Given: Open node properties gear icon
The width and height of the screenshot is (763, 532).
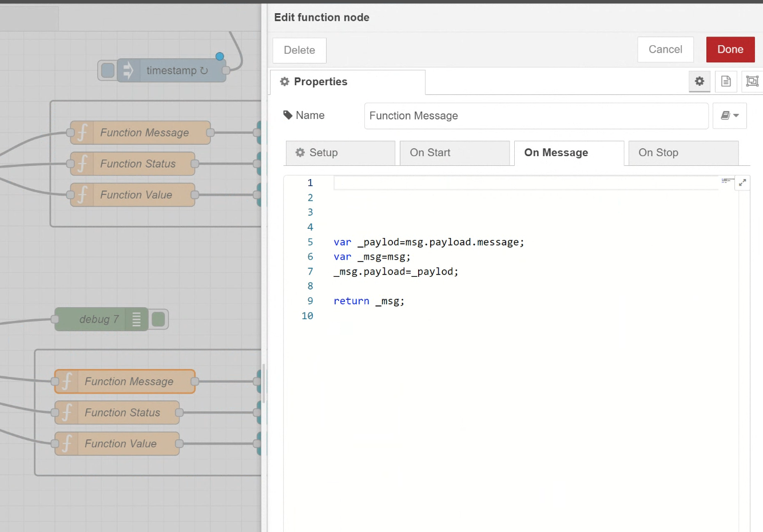Looking at the screenshot, I should click(x=700, y=81).
